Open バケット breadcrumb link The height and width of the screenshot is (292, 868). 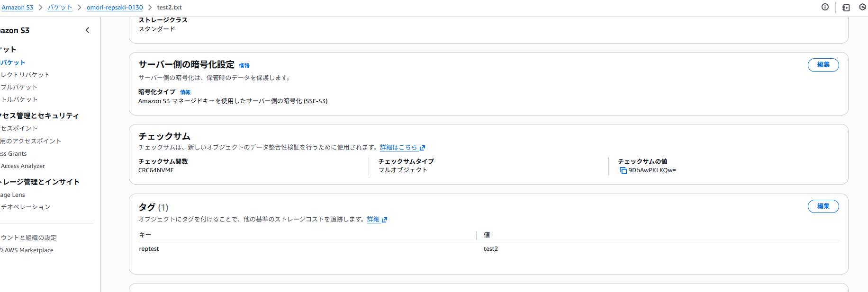60,8
